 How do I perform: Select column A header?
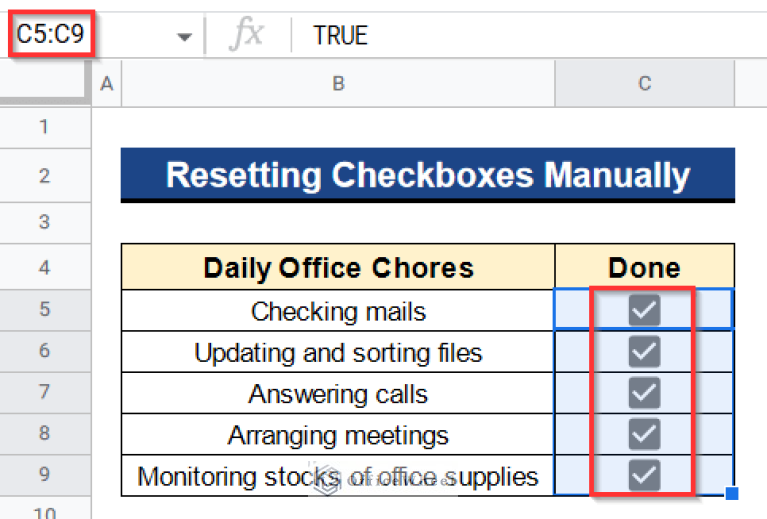click(x=106, y=84)
